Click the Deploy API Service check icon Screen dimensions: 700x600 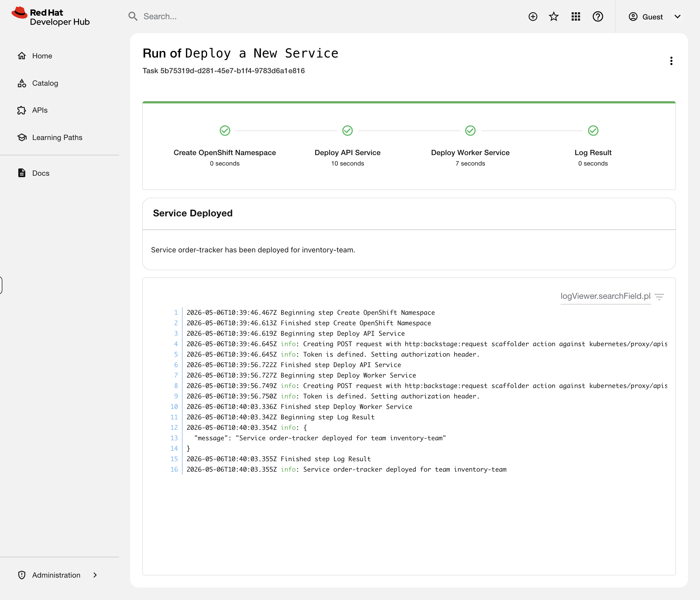coord(347,130)
